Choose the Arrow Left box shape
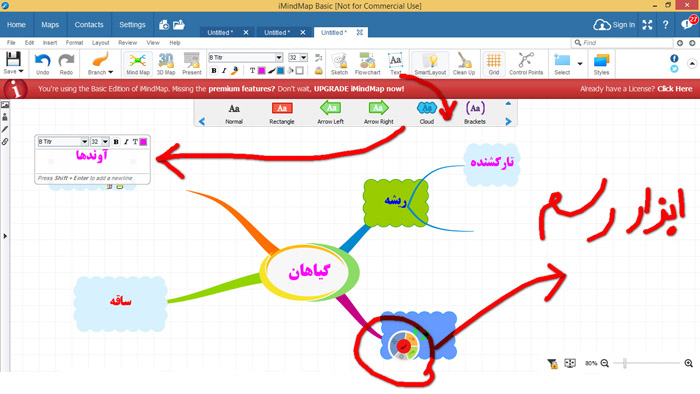Image resolution: width=700 pixels, height=394 pixels. (330, 113)
